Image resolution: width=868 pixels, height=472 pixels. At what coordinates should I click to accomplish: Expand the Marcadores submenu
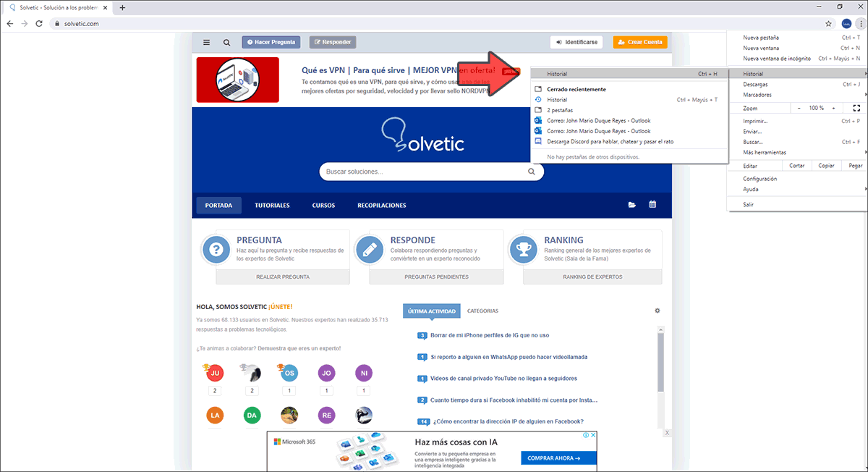tap(797, 95)
